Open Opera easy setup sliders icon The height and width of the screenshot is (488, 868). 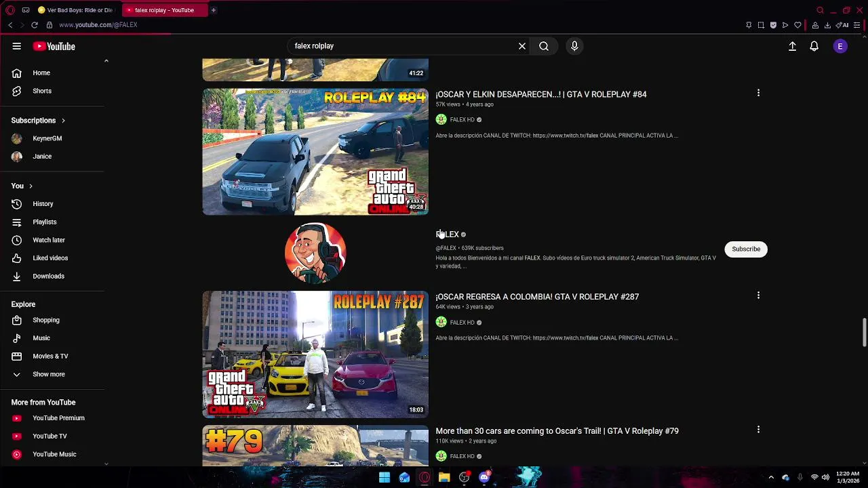pos(857,25)
